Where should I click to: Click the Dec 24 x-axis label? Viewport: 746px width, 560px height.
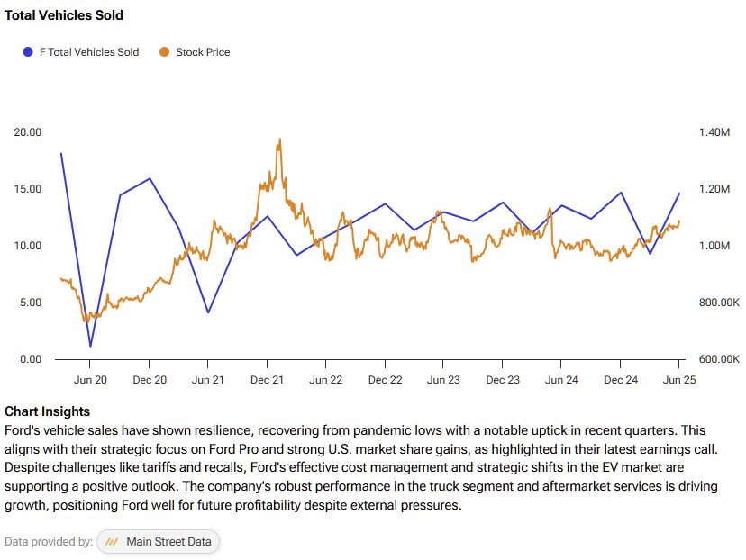pos(621,380)
